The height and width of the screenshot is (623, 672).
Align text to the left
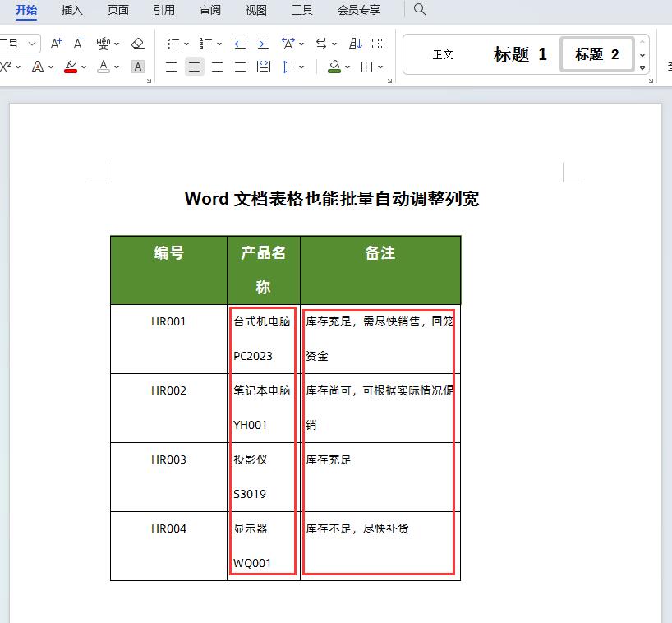[x=172, y=67]
